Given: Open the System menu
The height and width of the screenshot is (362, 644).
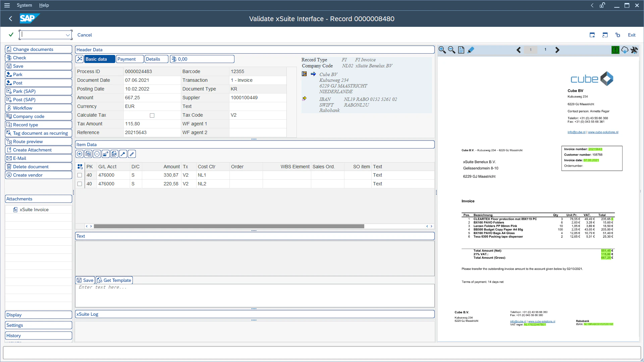Looking at the screenshot, I should click(24, 5).
